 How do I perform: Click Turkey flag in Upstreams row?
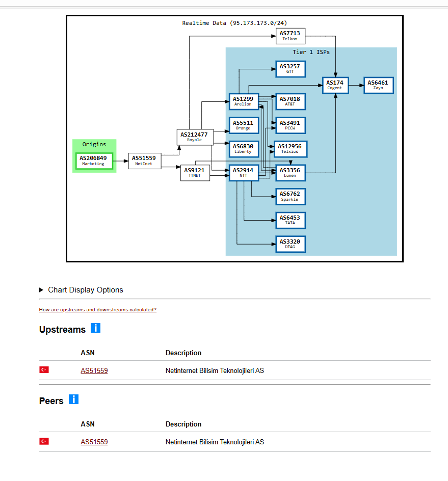[44, 369]
